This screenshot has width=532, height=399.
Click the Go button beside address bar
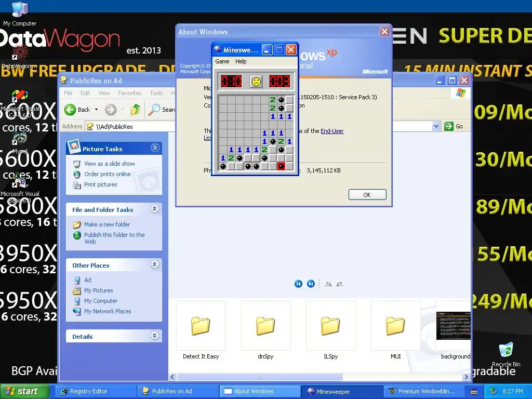click(454, 126)
